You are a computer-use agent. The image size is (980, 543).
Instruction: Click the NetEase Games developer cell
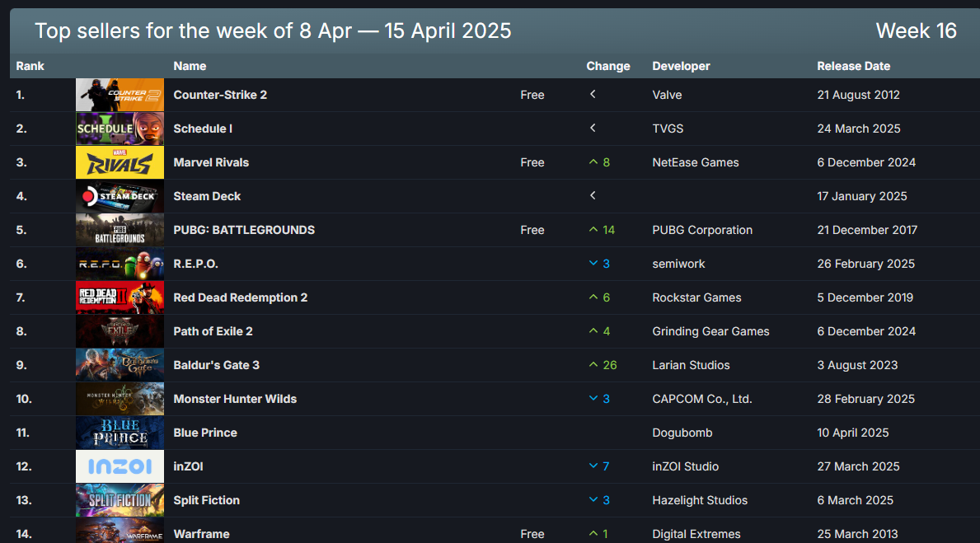tap(695, 162)
